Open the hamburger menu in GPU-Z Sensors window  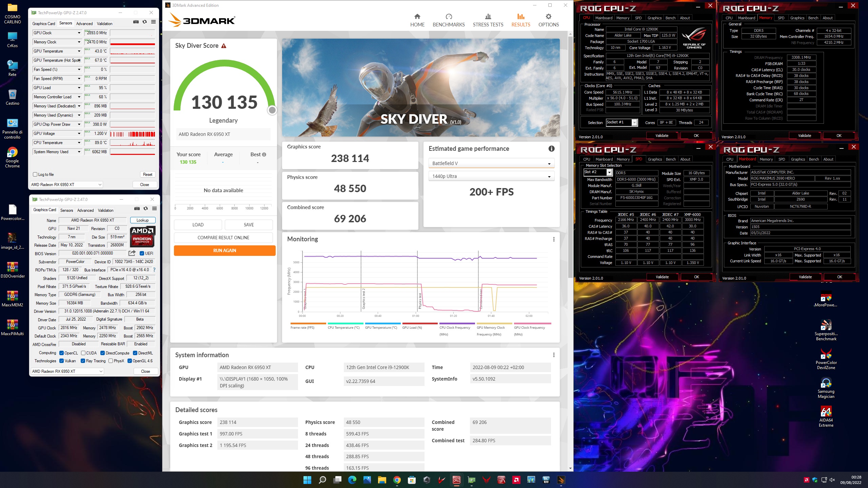point(153,22)
